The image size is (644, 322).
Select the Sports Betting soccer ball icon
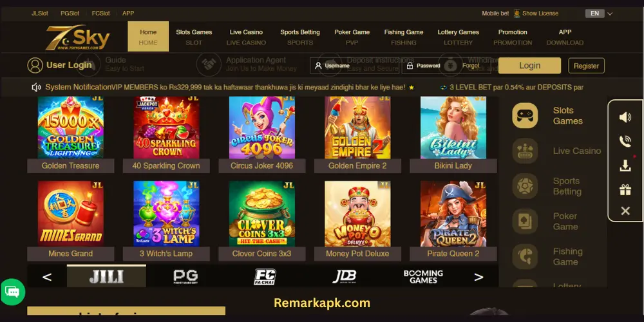(x=525, y=186)
